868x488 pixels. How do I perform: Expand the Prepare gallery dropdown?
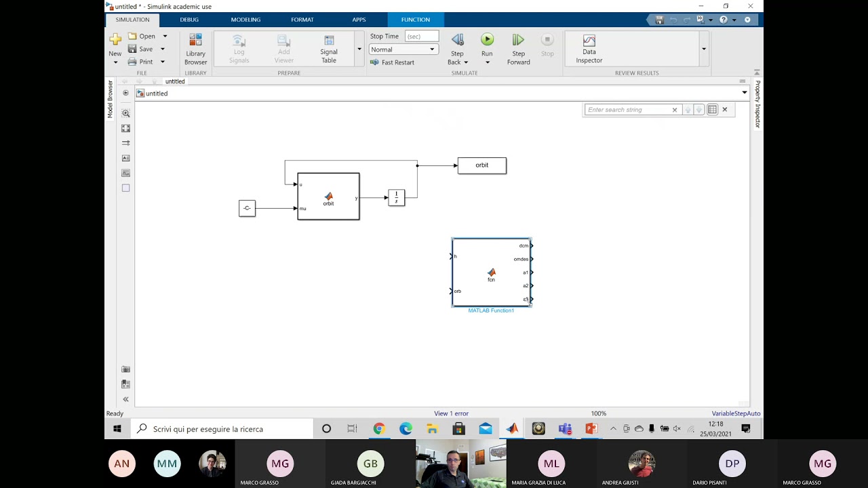[359, 49]
